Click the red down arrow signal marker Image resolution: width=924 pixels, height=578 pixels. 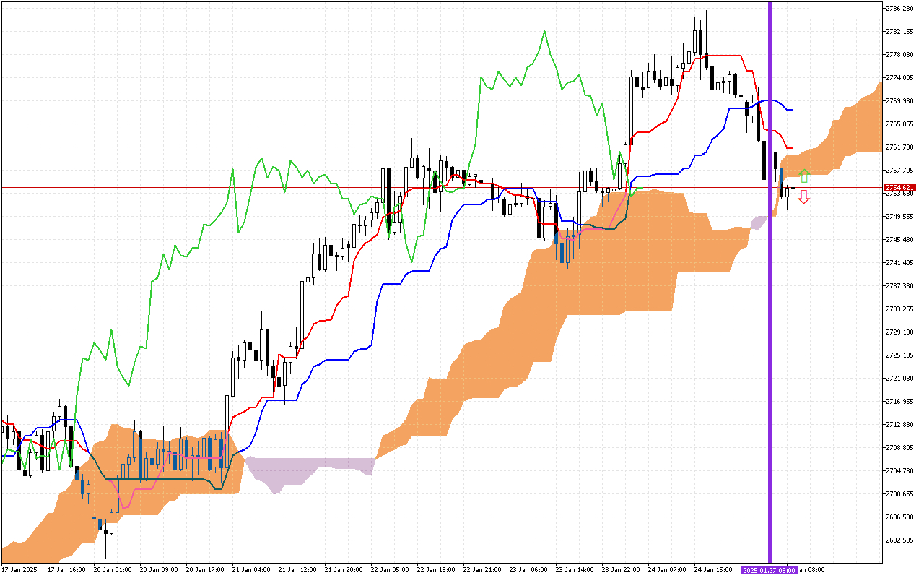pyautogui.click(x=803, y=197)
